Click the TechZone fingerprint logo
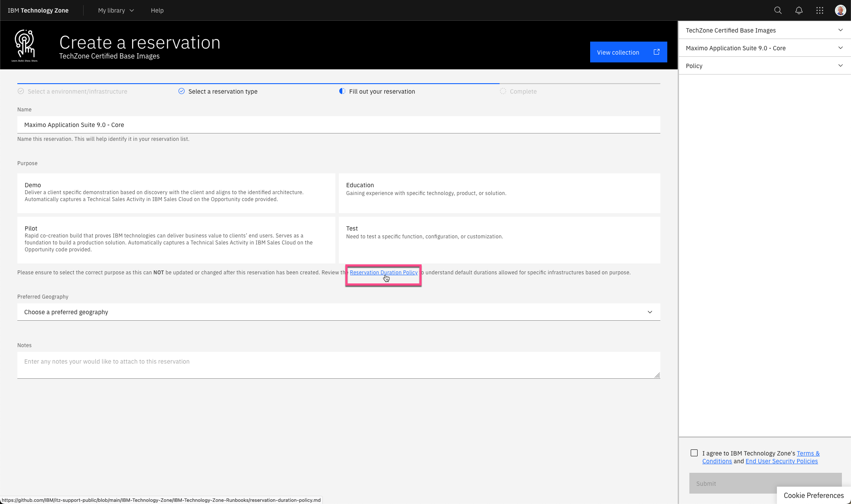851x504 pixels. 25,45
